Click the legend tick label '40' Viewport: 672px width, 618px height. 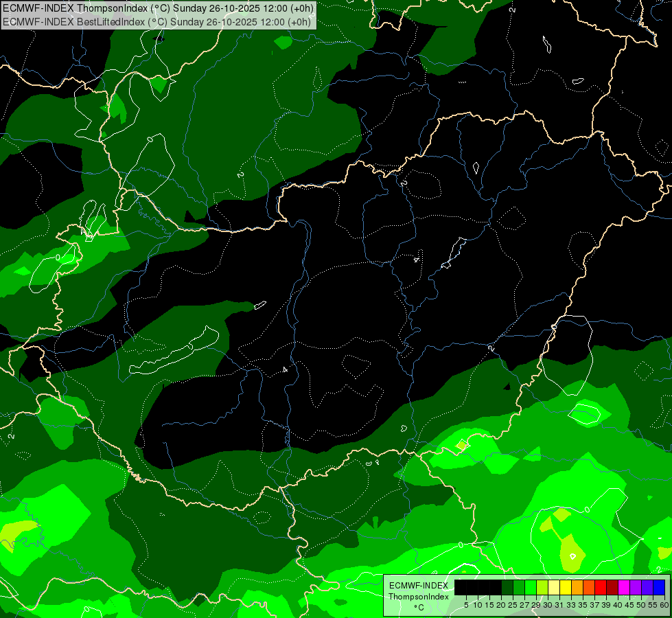pyautogui.click(x=618, y=605)
